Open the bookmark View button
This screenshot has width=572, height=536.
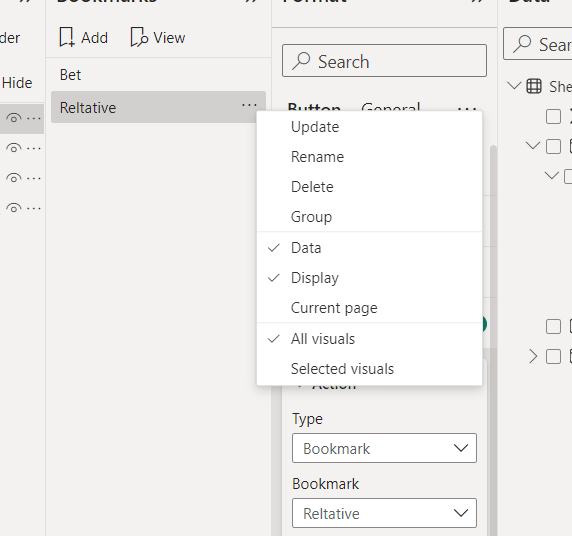coord(158,38)
